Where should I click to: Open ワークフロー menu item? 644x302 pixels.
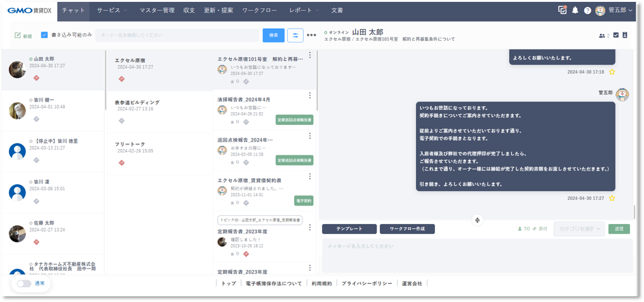260,10
